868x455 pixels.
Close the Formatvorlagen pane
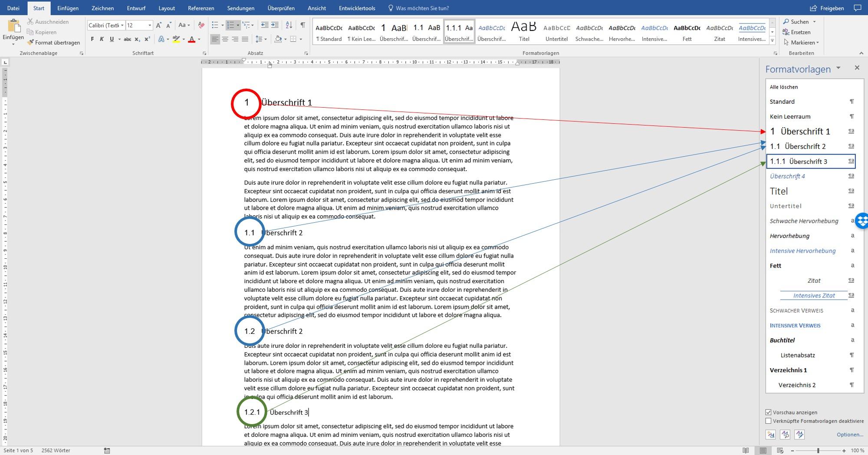tap(857, 68)
